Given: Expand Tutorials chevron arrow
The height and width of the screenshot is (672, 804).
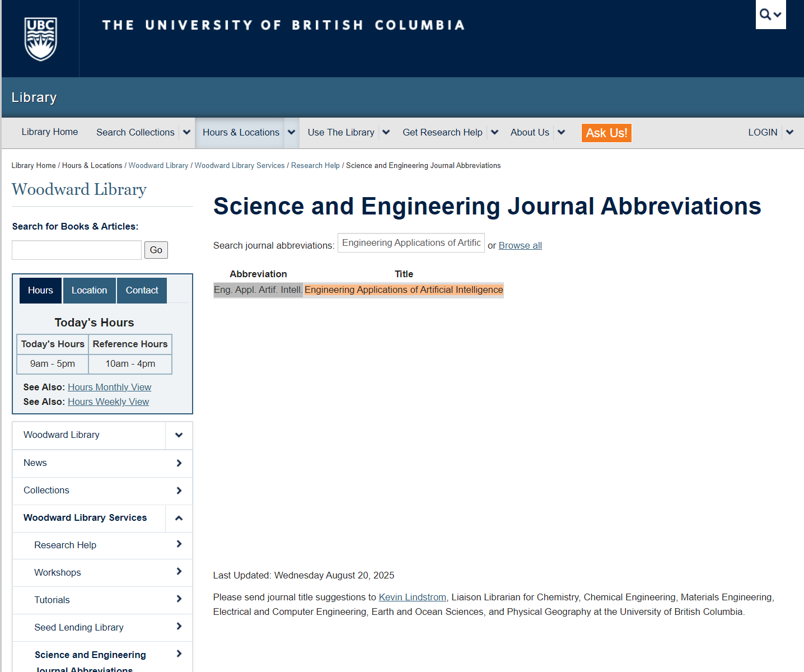Looking at the screenshot, I should [x=179, y=599].
